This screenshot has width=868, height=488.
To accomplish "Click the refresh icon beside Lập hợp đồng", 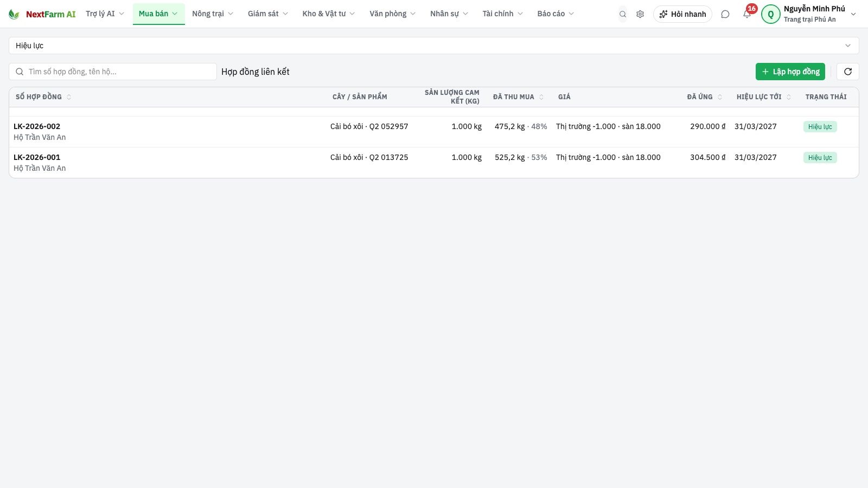I will 848,72.
